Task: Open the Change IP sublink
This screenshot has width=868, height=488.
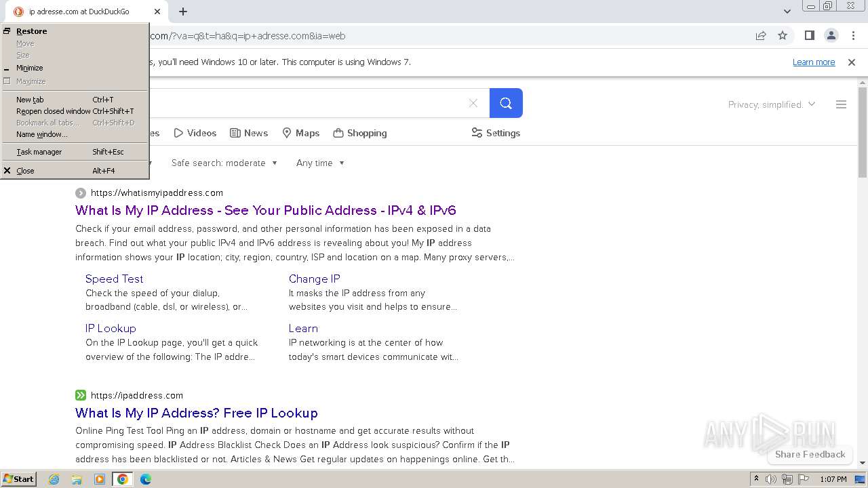Action: click(x=314, y=279)
